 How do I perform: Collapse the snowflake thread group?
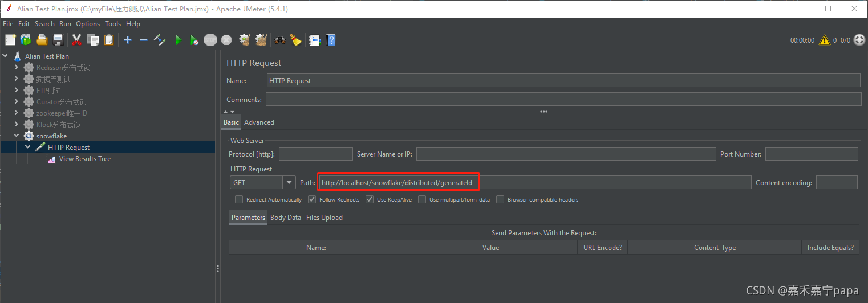coord(17,136)
